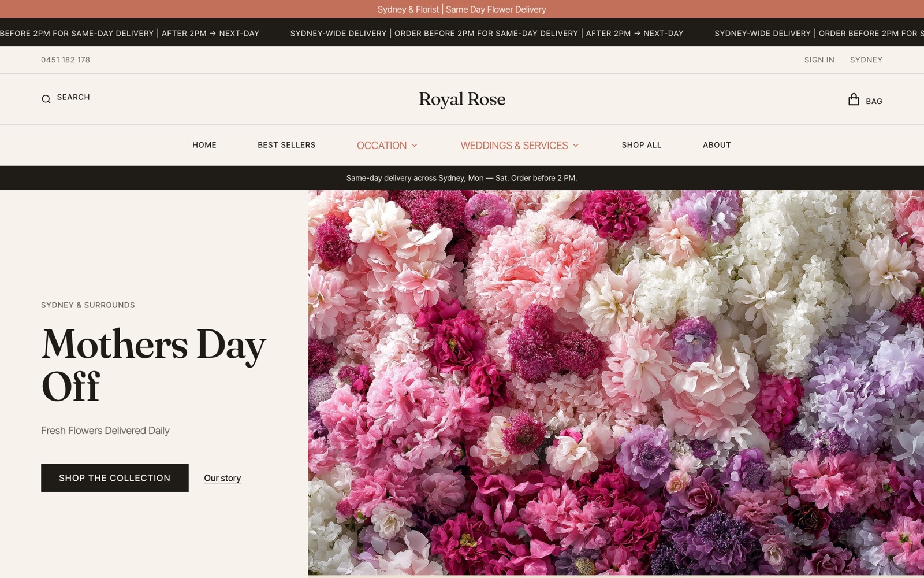Click Sydney & Florist top banner text

[x=462, y=9]
